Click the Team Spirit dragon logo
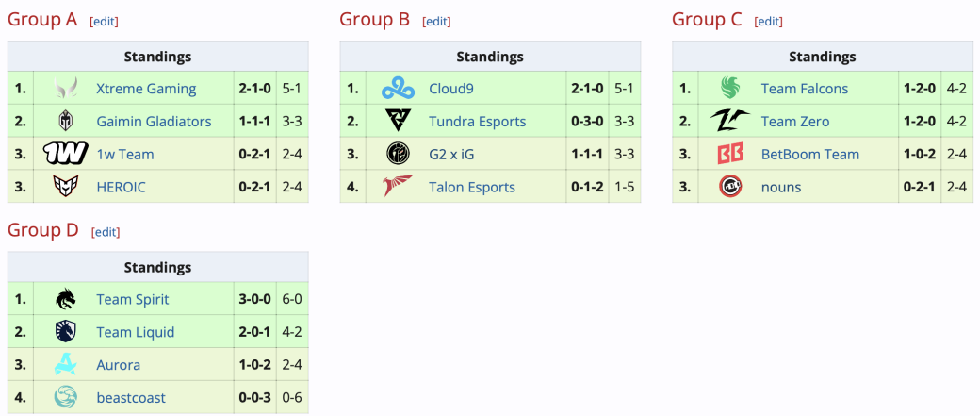 pos(66,299)
